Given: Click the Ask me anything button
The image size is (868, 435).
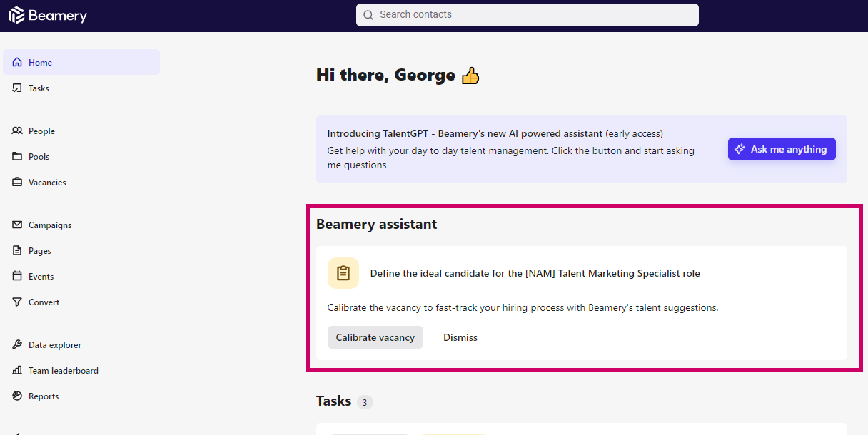Looking at the screenshot, I should pyautogui.click(x=782, y=149).
